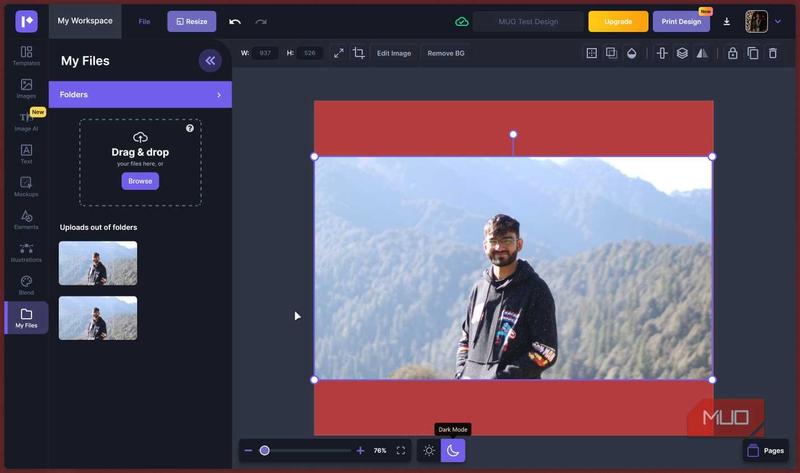800x473 pixels.
Task: Click the lock element icon
Action: tap(733, 53)
